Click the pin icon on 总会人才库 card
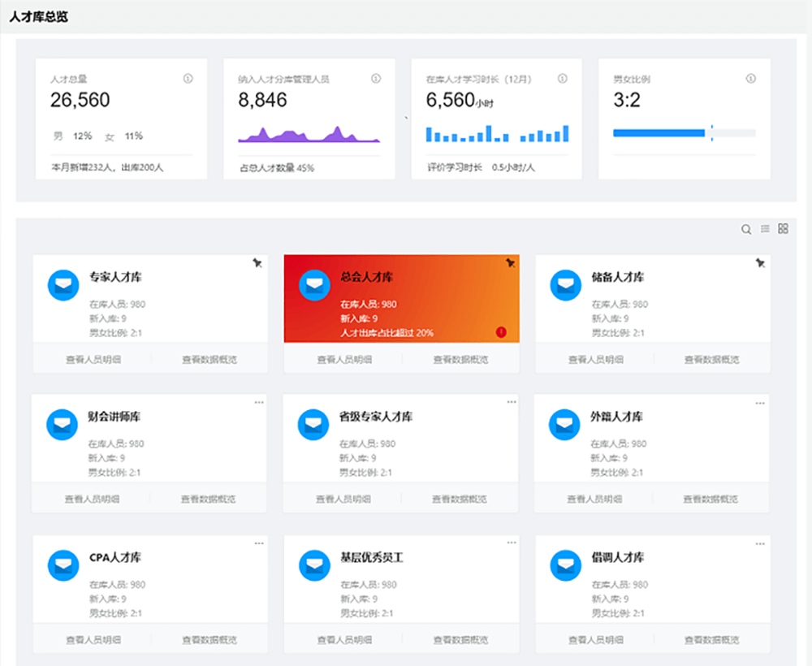The height and width of the screenshot is (666, 812). [510, 263]
